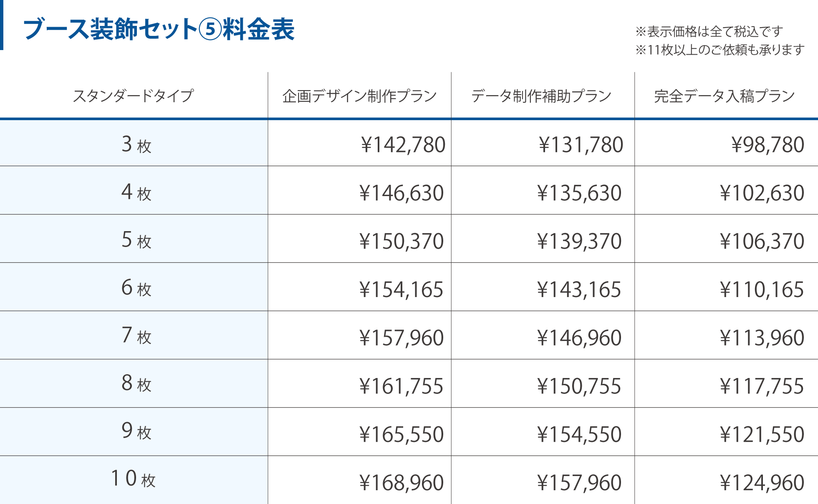Viewport: 818px width, 504px height.
Task: Click the ¥135,630 price cell
Action: [579, 193]
